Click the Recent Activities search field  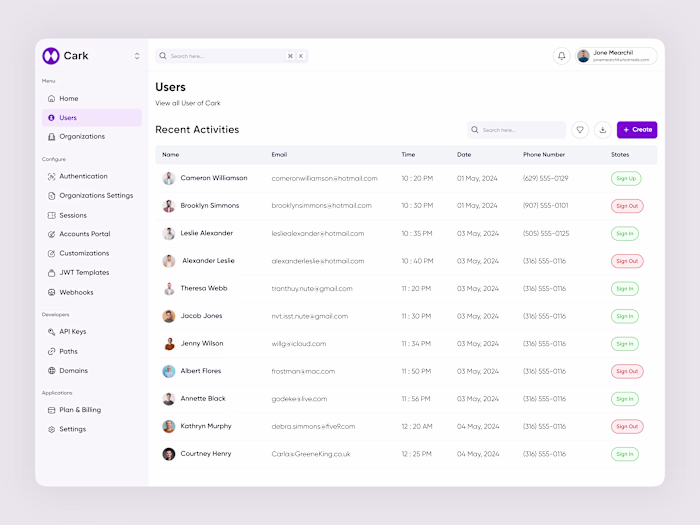(517, 130)
